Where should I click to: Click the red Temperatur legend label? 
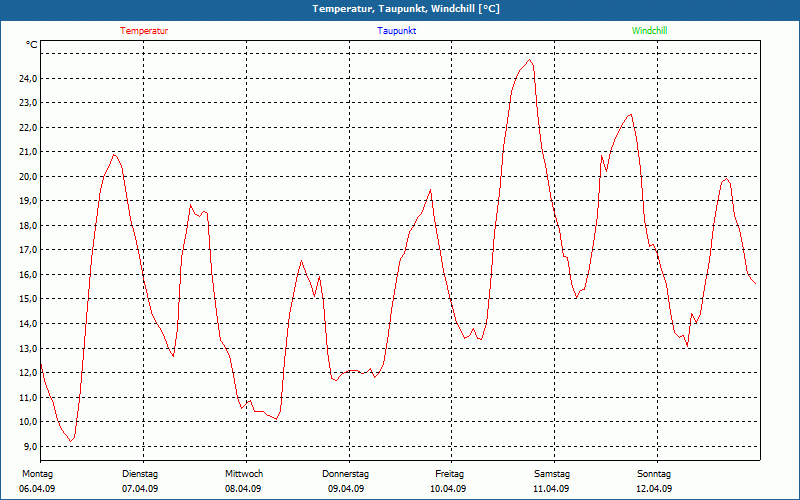144,31
